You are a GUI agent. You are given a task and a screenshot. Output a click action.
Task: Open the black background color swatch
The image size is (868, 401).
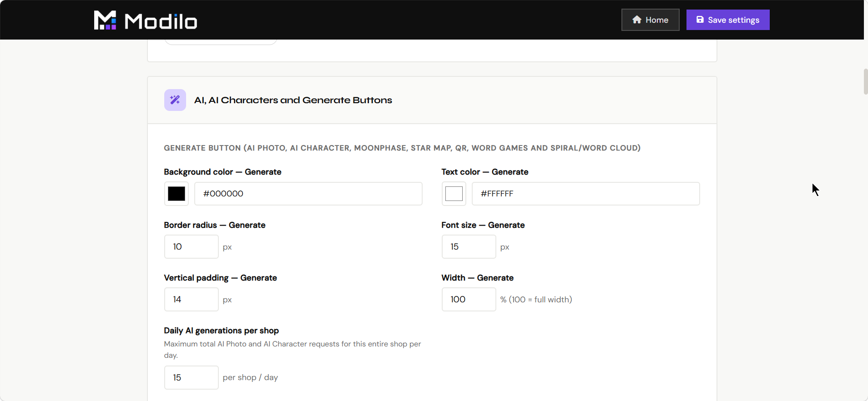pyautogui.click(x=177, y=194)
